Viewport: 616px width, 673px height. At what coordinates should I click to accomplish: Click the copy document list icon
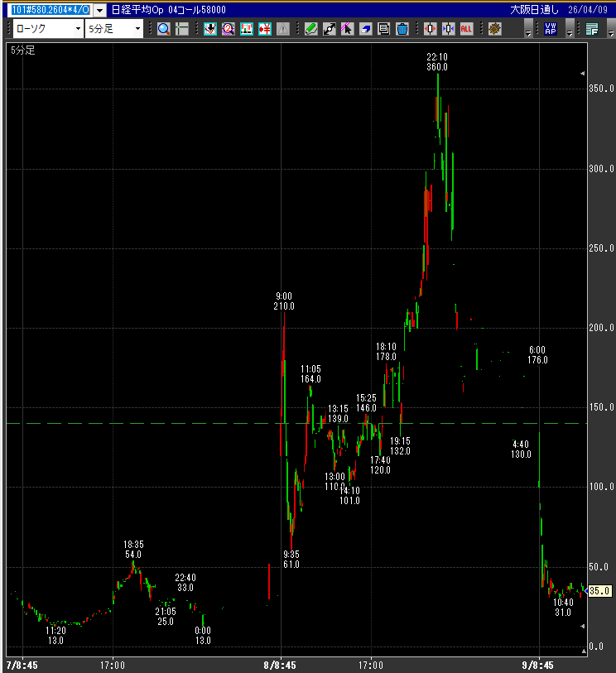(x=384, y=29)
